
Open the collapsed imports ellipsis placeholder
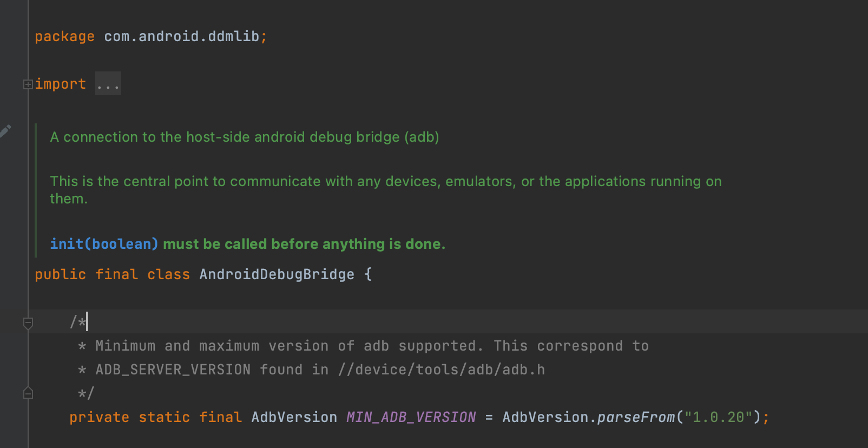point(108,84)
